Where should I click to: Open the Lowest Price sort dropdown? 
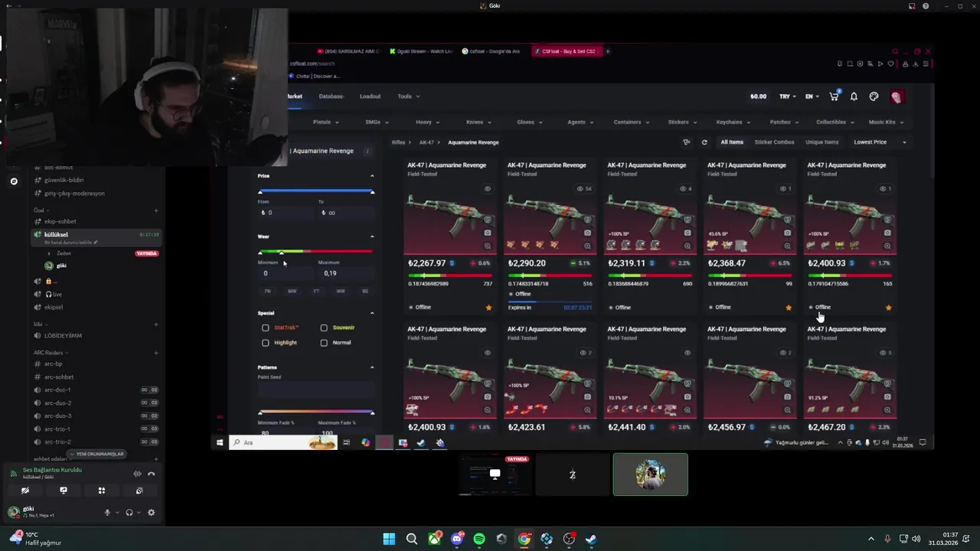click(880, 142)
